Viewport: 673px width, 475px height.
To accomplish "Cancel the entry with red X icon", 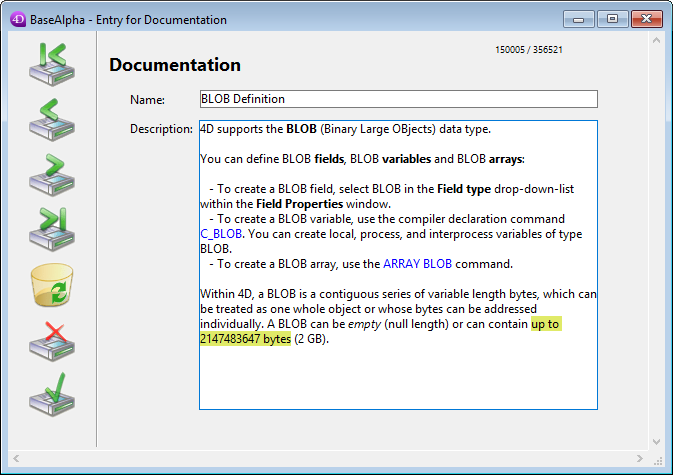I will coord(52,340).
